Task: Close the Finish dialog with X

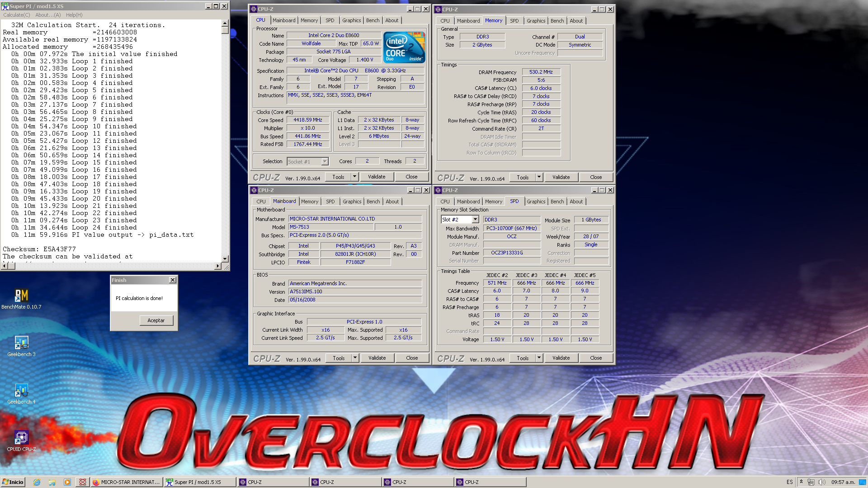Action: [173, 280]
